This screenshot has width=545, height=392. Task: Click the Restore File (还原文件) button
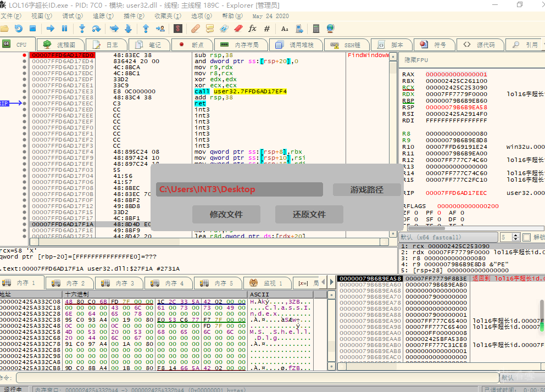pos(309,214)
